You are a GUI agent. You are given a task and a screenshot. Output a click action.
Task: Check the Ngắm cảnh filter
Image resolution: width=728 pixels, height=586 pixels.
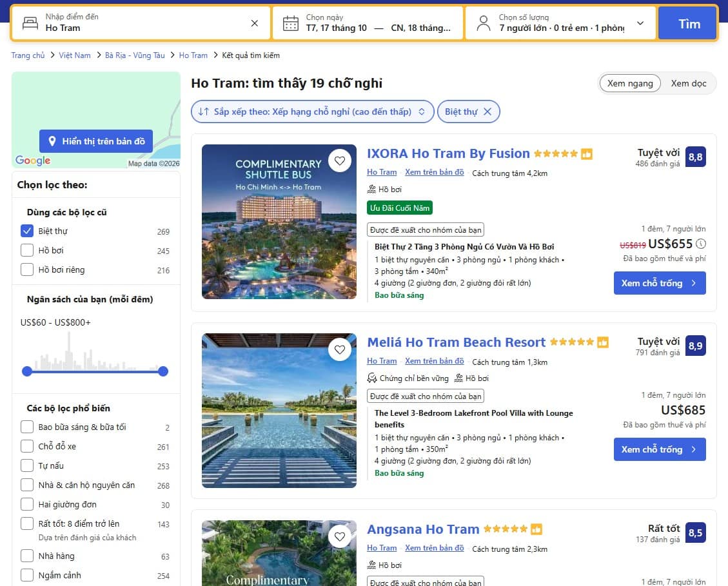pyautogui.click(x=27, y=575)
